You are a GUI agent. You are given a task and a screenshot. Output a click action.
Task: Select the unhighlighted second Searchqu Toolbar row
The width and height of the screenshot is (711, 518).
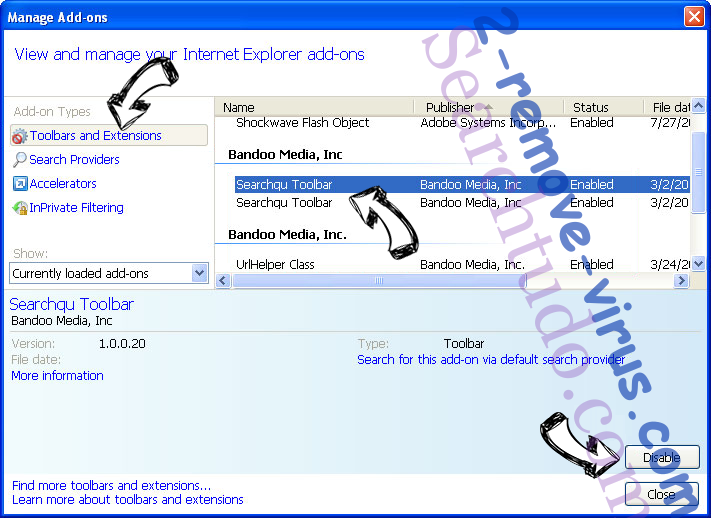coord(463,203)
